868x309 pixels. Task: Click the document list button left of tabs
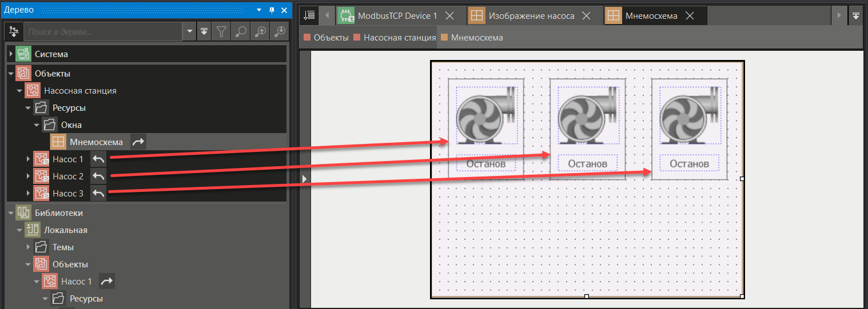click(309, 15)
